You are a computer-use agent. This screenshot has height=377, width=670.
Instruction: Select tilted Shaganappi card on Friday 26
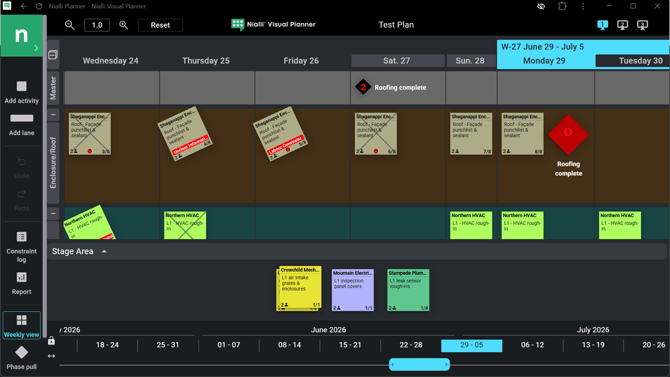[280, 134]
